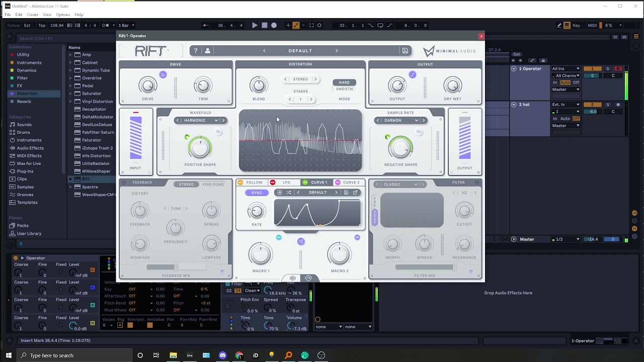Viewport: 644px width, 362px height.
Task: Select STEREO feedback mode
Action: pyautogui.click(x=186, y=185)
